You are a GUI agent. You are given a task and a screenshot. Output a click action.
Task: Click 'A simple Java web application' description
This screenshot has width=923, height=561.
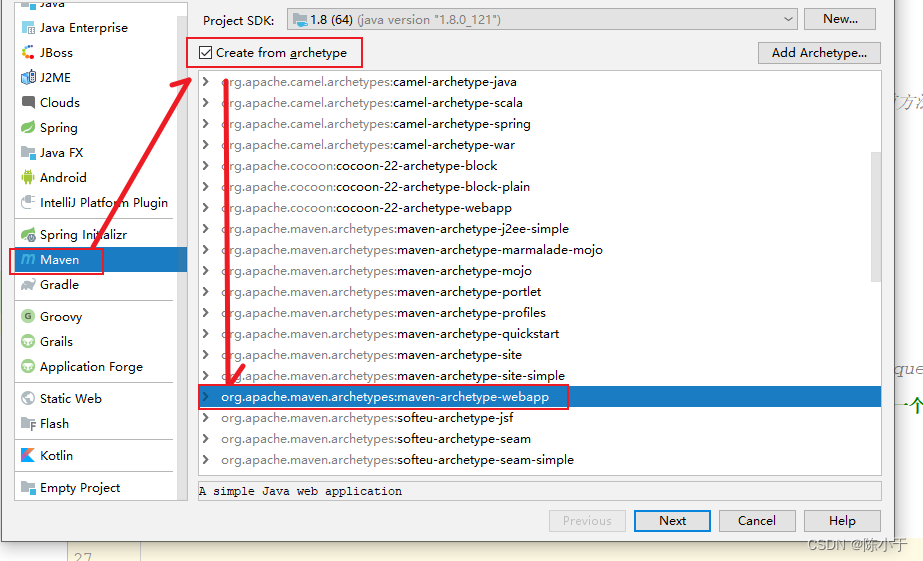(x=300, y=491)
